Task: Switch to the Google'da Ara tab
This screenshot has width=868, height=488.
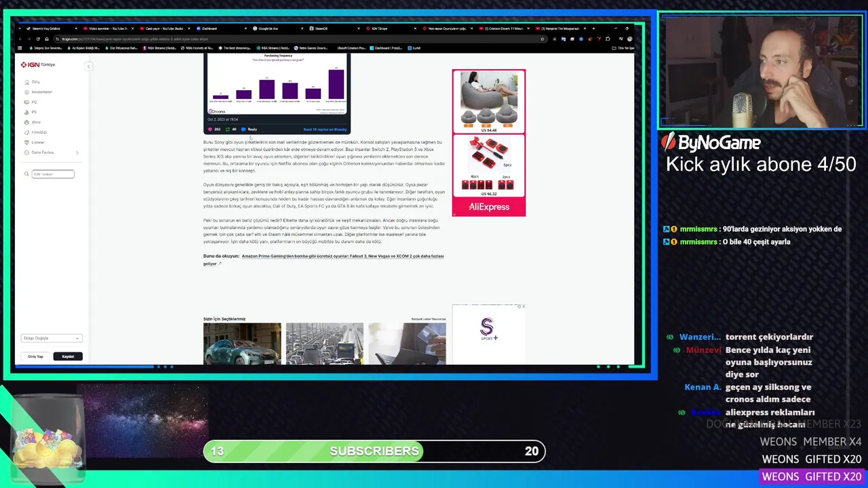Action: (277, 28)
